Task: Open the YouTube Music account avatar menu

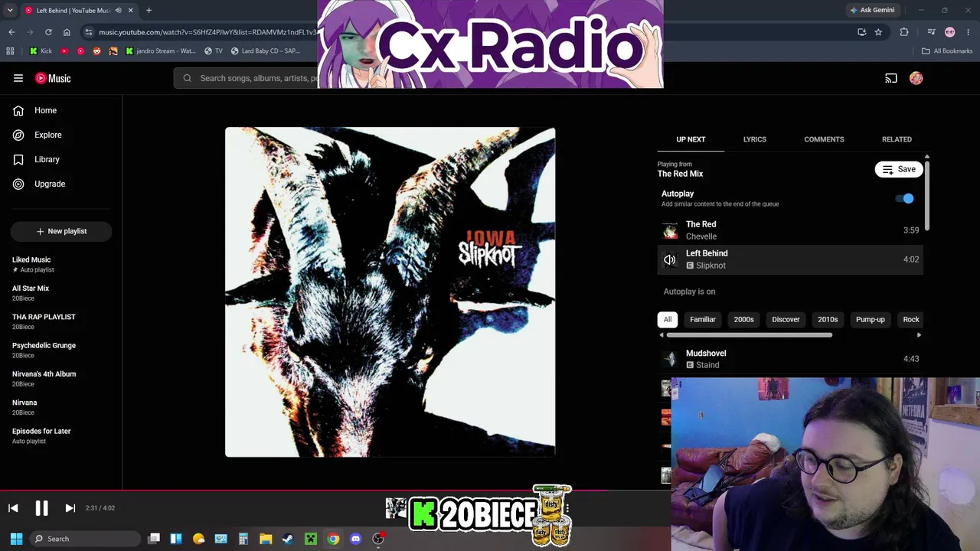Action: [x=916, y=78]
